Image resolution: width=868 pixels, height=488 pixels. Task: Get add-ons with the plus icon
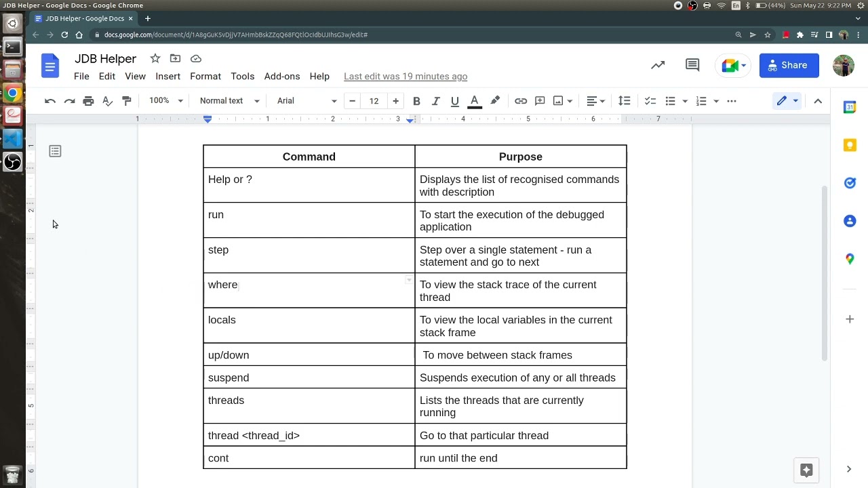click(x=850, y=319)
